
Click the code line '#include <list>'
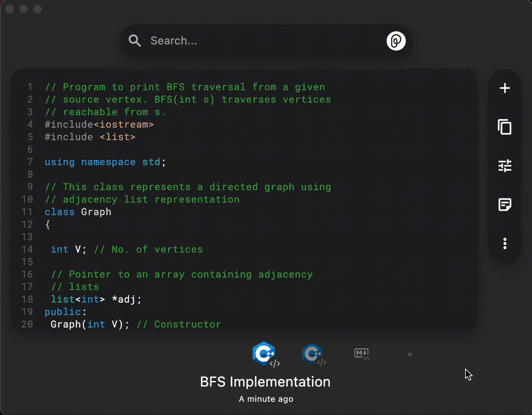90,137
